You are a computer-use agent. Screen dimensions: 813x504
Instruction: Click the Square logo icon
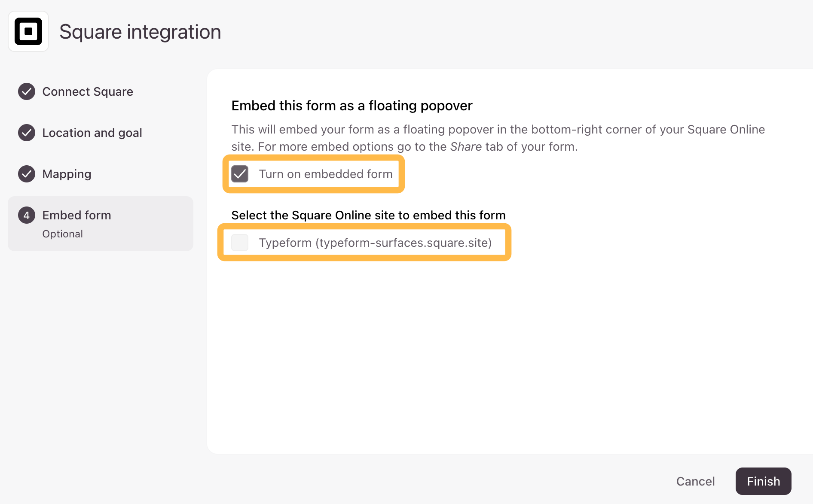coord(28,31)
